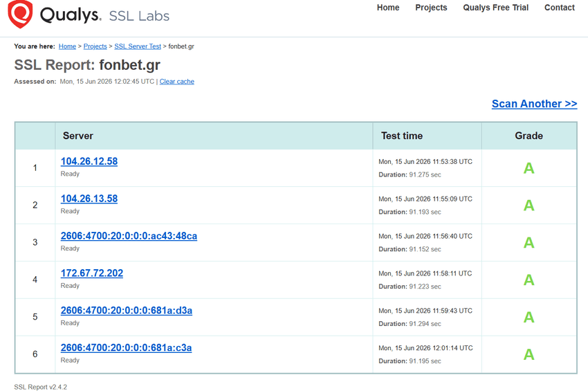
Task: Open the SSL Server Test breadcrumb
Action: (x=138, y=46)
